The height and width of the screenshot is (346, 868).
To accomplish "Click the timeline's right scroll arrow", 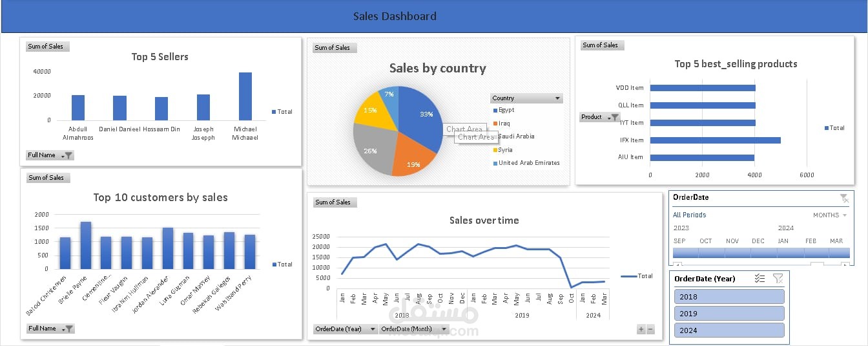I will [x=847, y=264].
